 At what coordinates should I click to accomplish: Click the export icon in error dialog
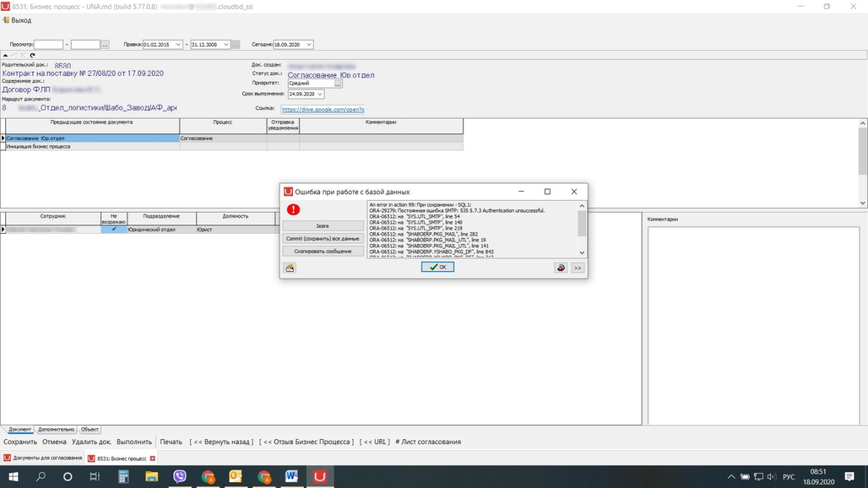(290, 268)
